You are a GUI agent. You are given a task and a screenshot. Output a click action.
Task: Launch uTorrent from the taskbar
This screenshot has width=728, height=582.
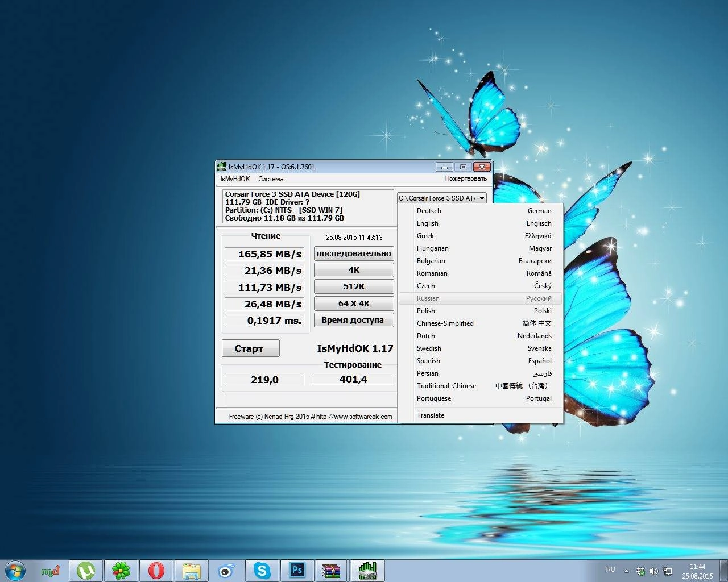click(x=86, y=571)
